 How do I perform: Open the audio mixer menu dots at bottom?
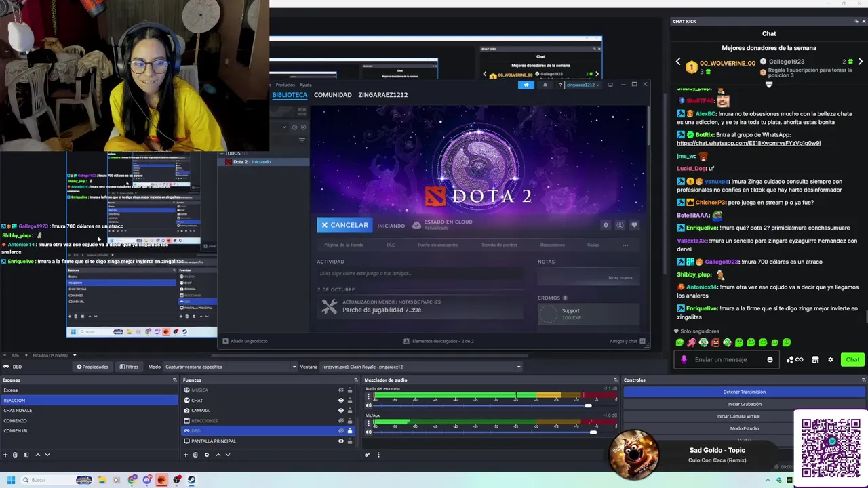378,455
